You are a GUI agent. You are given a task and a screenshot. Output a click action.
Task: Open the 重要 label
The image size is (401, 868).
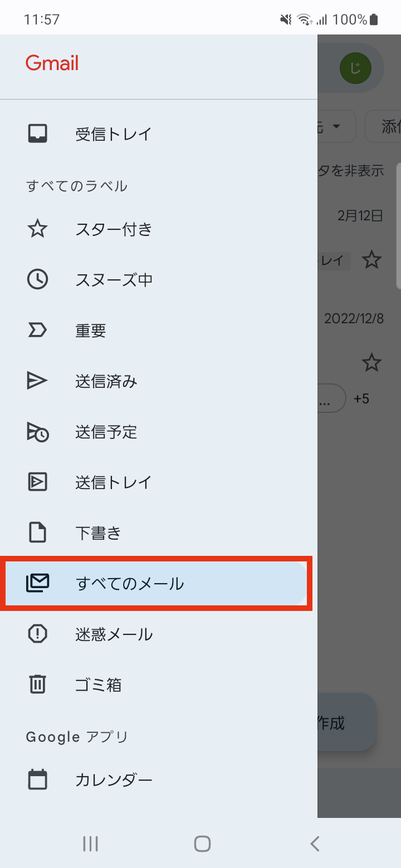click(x=159, y=331)
